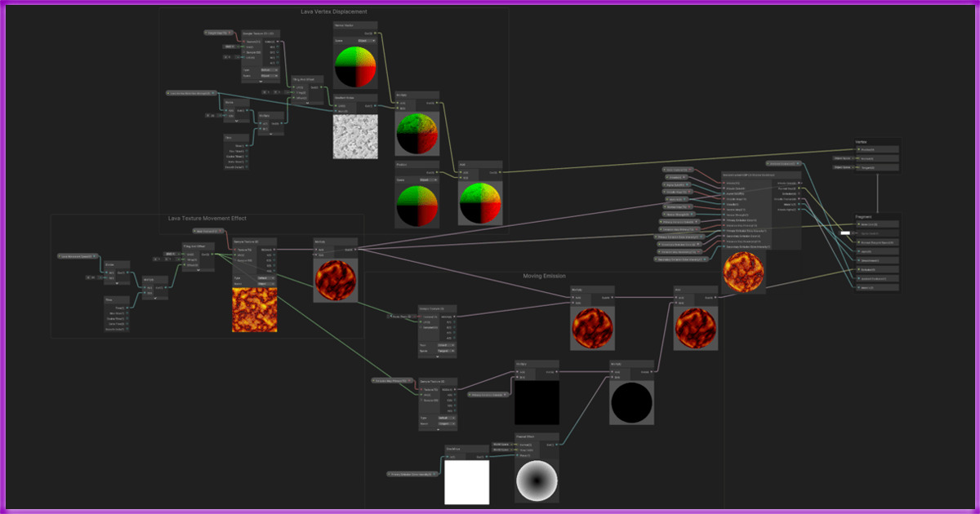Click the white Base Color swatch in Fragment
Screen dimensions: 980x514
click(x=845, y=233)
